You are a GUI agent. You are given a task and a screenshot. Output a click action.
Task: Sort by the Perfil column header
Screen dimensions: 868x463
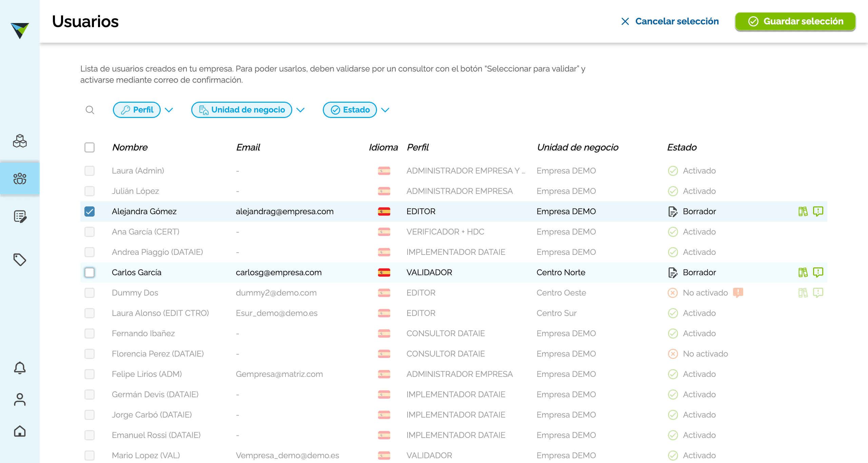[418, 147]
